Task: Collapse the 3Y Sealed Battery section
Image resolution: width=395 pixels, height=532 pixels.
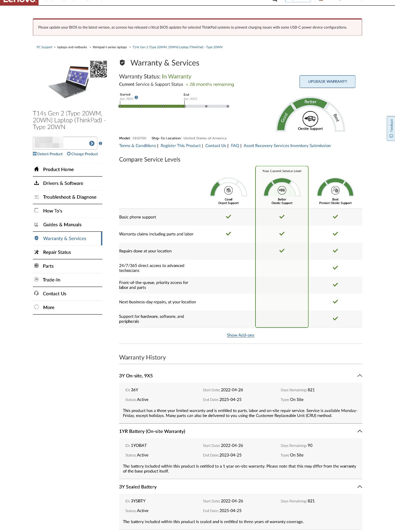Action: 359,487
